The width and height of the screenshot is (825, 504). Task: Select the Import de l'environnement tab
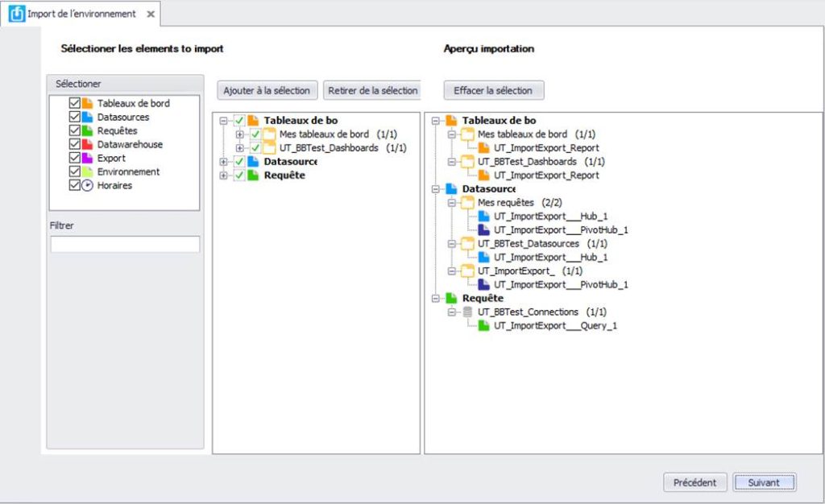pos(81,14)
